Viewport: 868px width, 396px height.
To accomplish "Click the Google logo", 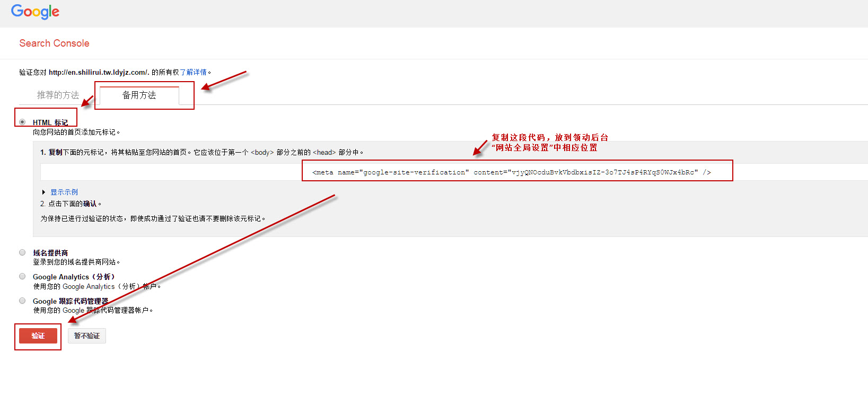I will click(x=35, y=12).
